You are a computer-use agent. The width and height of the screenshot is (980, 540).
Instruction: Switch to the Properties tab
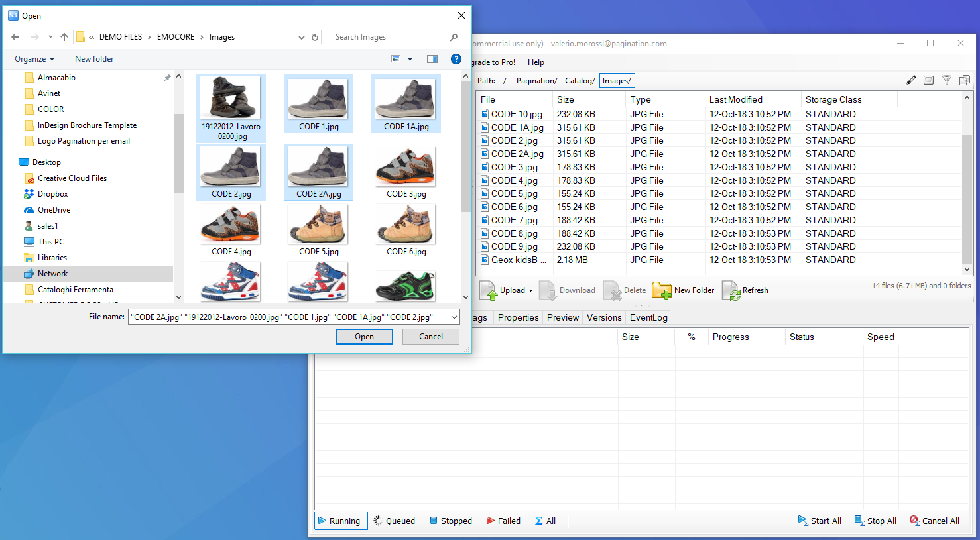click(x=518, y=317)
